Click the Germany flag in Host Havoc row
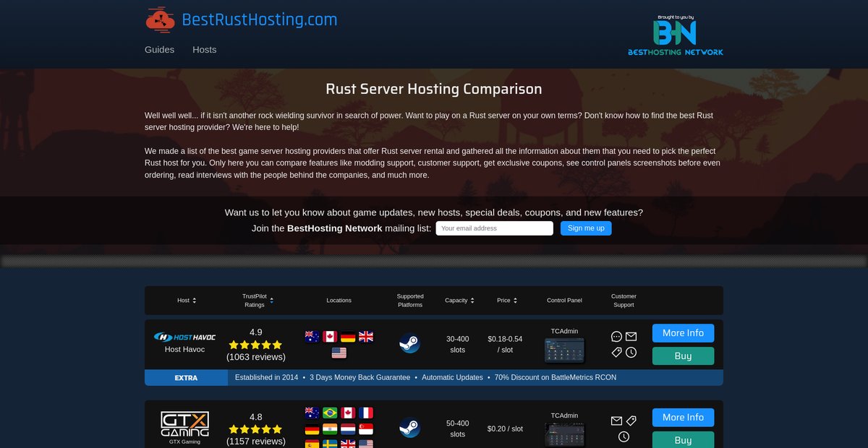Image resolution: width=868 pixels, height=448 pixels. click(348, 337)
